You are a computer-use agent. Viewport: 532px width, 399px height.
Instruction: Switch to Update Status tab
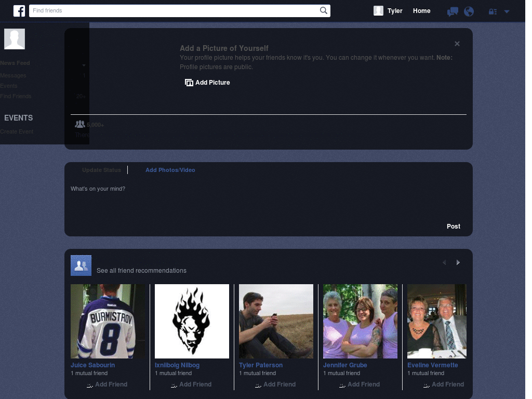coord(101,170)
